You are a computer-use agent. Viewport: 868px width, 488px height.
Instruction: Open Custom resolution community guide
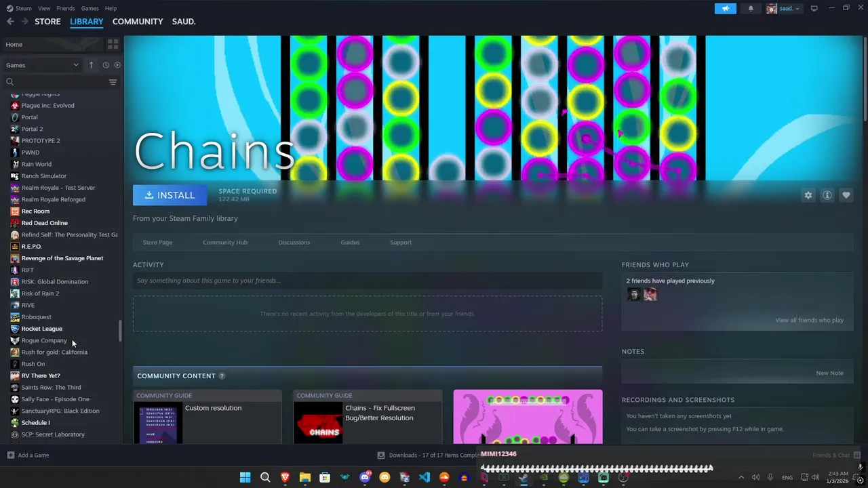[x=207, y=417]
